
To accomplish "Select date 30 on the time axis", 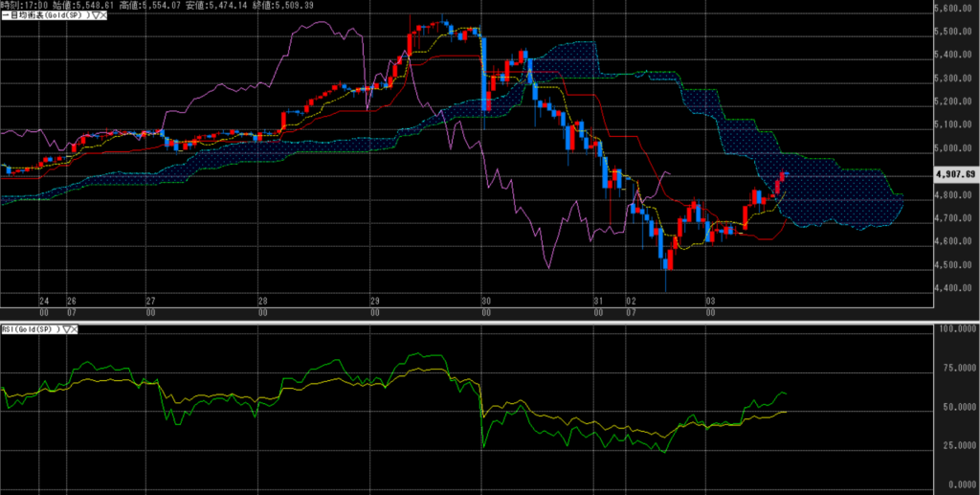I will click(485, 300).
